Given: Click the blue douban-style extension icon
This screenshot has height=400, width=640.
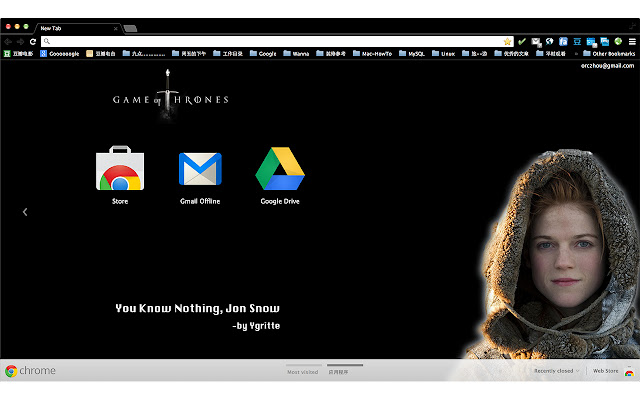Looking at the screenshot, I should pos(577,42).
